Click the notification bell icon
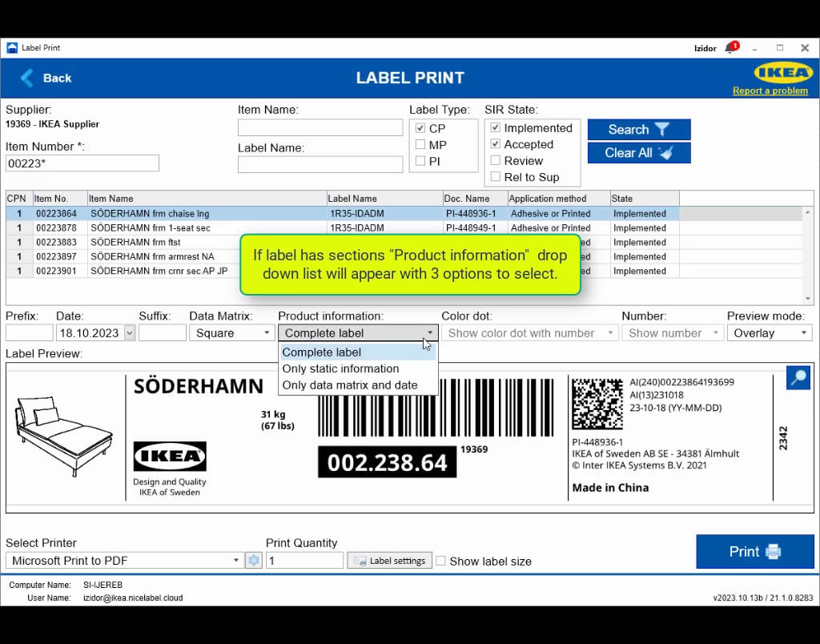 pyautogui.click(x=730, y=47)
